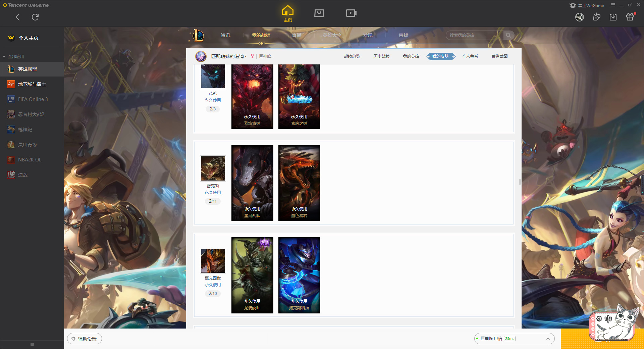Select NBA2K OL in the sidebar
This screenshot has width=644, height=349.
pyautogui.click(x=32, y=160)
